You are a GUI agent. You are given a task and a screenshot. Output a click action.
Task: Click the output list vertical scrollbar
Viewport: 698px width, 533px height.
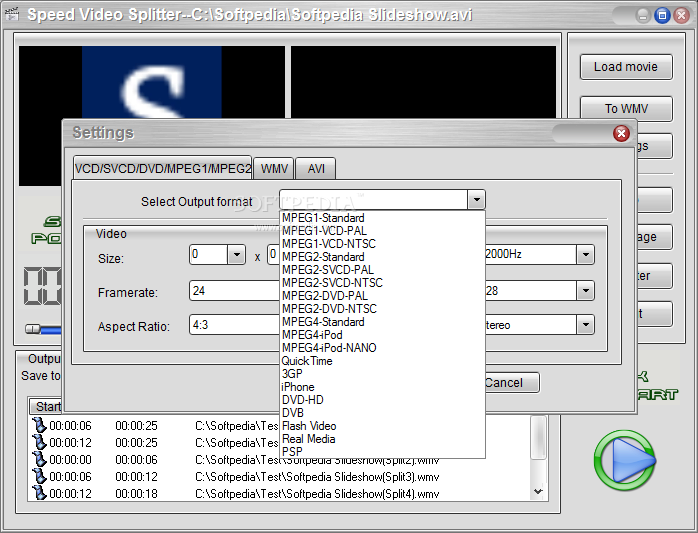click(x=538, y=456)
